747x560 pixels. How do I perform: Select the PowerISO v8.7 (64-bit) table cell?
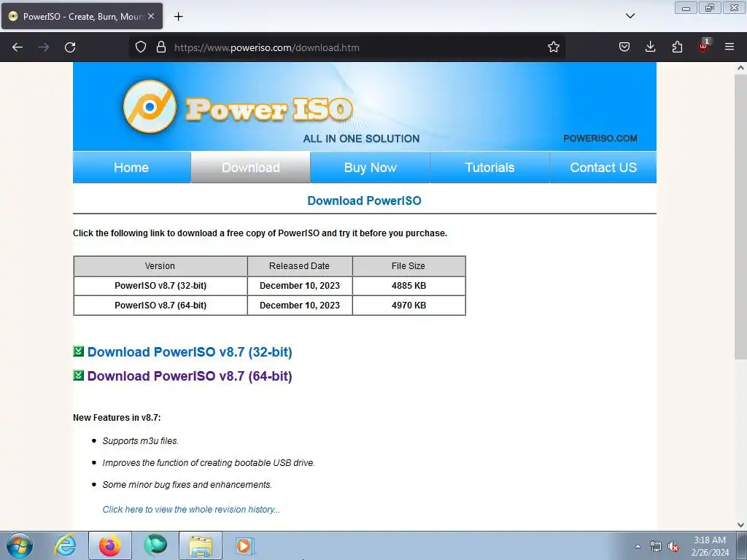coord(160,306)
